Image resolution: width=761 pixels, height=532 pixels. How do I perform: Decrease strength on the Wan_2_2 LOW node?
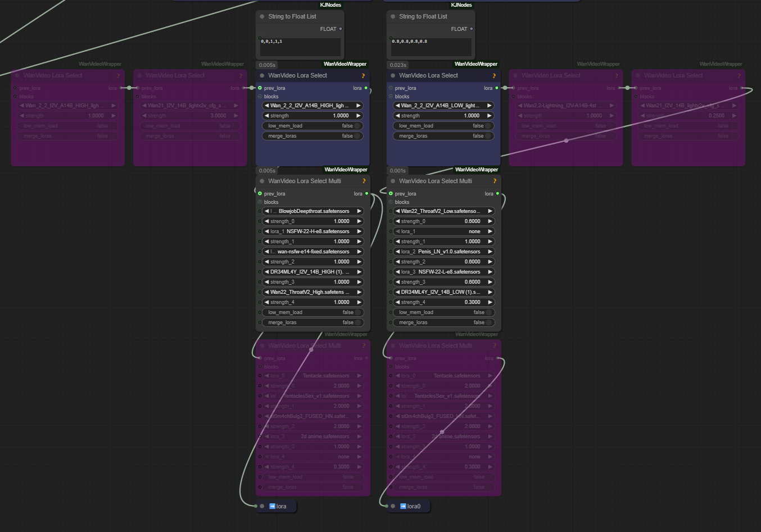[398, 116]
